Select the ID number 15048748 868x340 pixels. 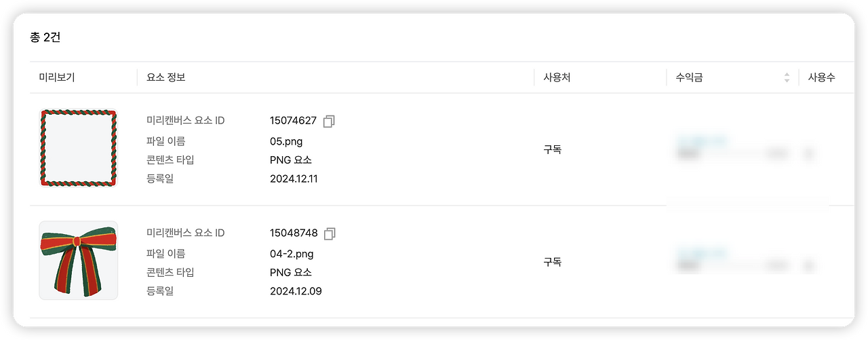(294, 233)
